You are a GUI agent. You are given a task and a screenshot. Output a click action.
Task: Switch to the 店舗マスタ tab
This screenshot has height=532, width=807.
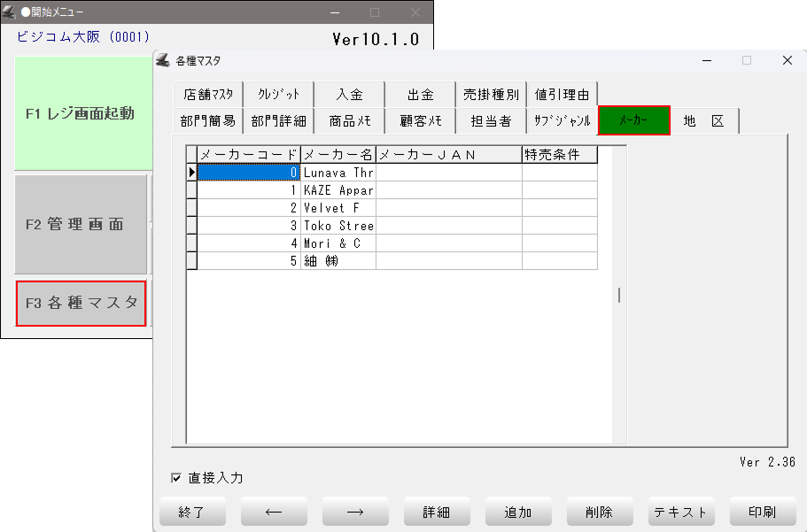click(208, 94)
